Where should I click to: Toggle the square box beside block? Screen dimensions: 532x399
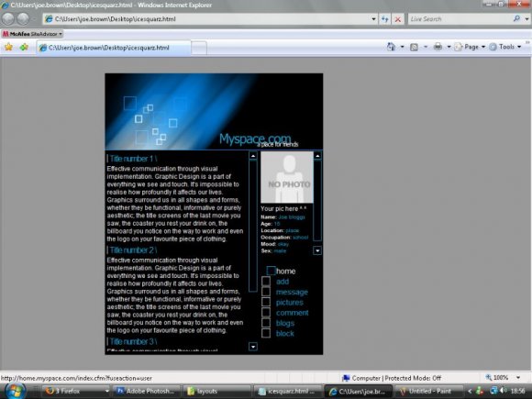[x=266, y=333]
